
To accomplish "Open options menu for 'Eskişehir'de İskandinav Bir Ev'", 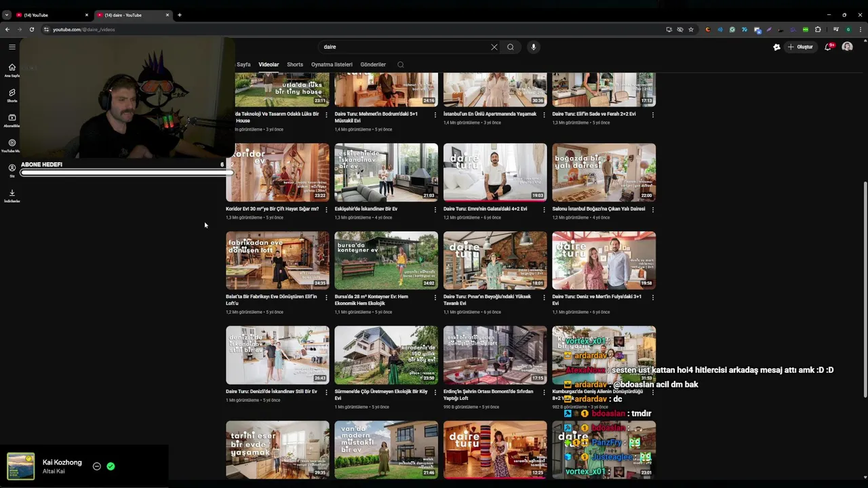I will point(435,209).
